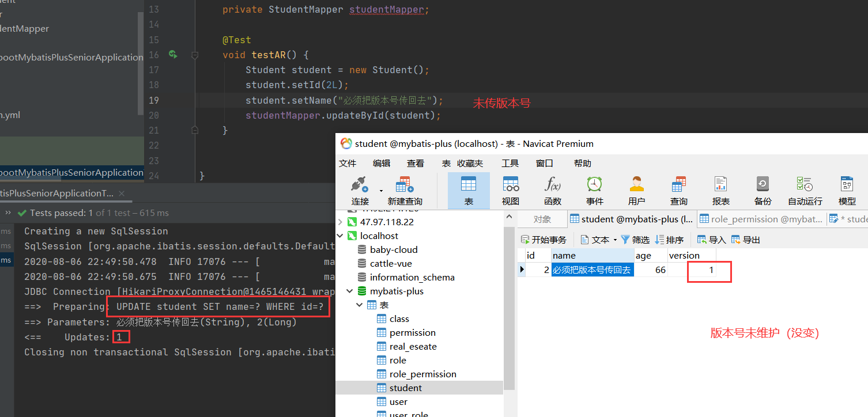Run testAR via green gutter icon on line 16
868x417 pixels.
(x=173, y=54)
